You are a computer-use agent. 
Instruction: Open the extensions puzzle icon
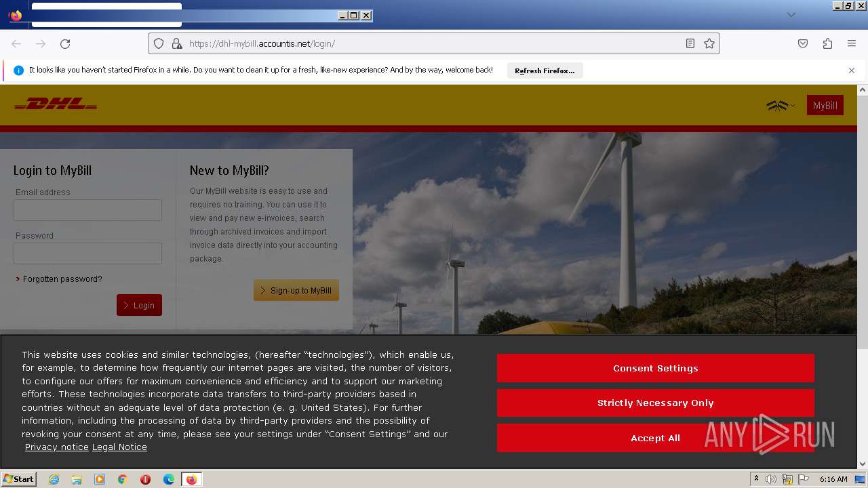click(827, 43)
